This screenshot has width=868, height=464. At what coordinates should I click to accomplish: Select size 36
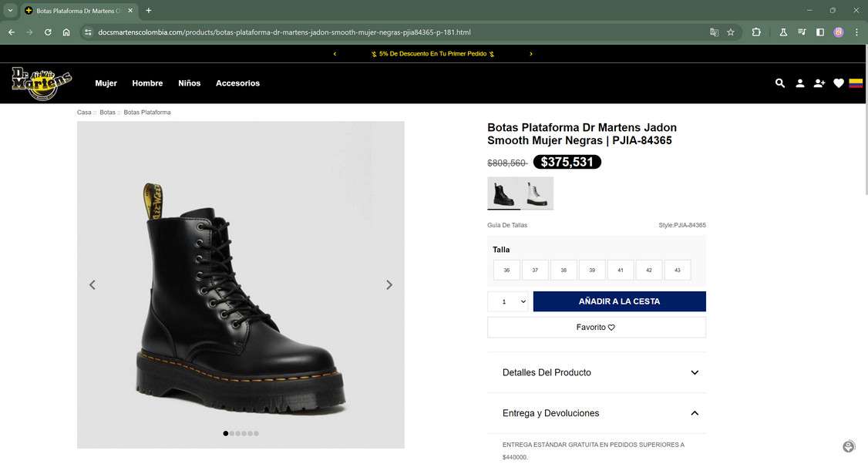(x=506, y=271)
